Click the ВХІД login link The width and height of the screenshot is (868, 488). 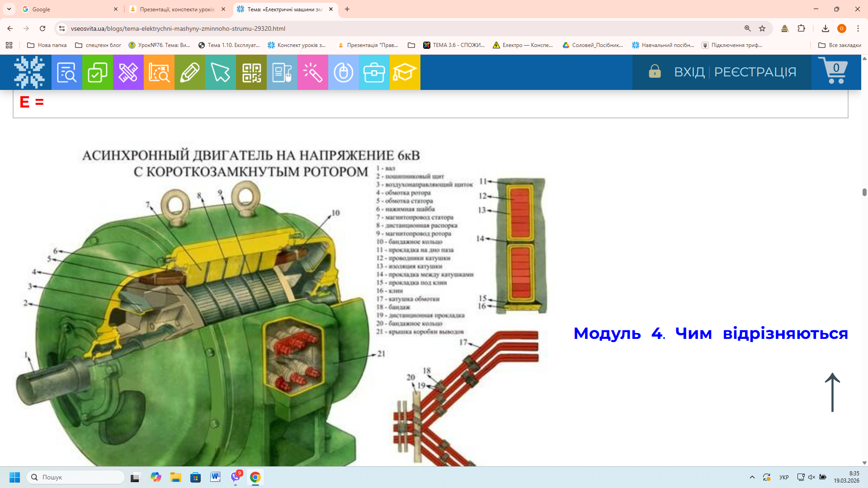click(689, 72)
